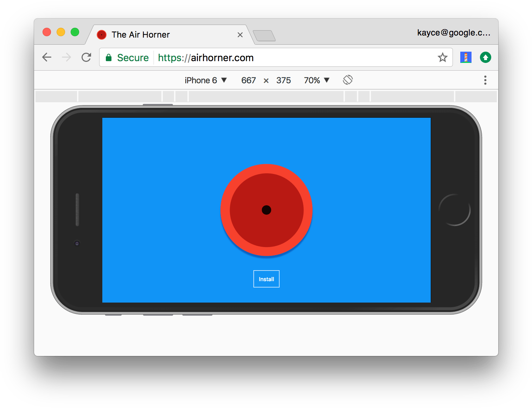Bookmark the page with the star icon
Image resolution: width=532 pixels, height=408 pixels.
coord(443,57)
